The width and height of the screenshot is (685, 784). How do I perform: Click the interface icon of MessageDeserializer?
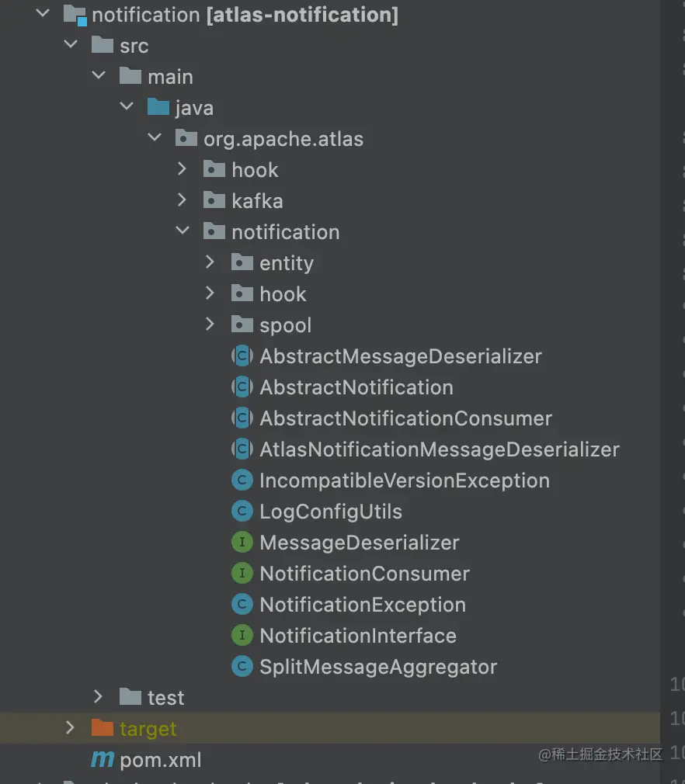click(x=242, y=543)
